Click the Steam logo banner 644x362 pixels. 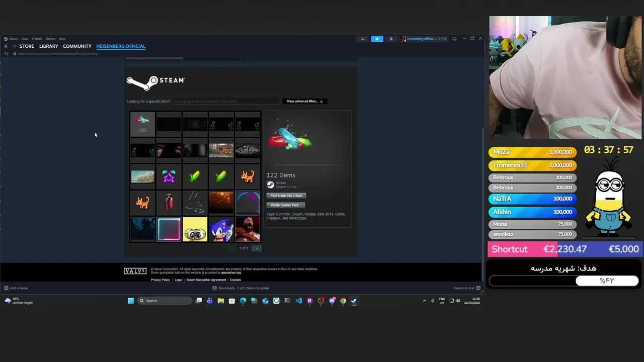pos(155,82)
